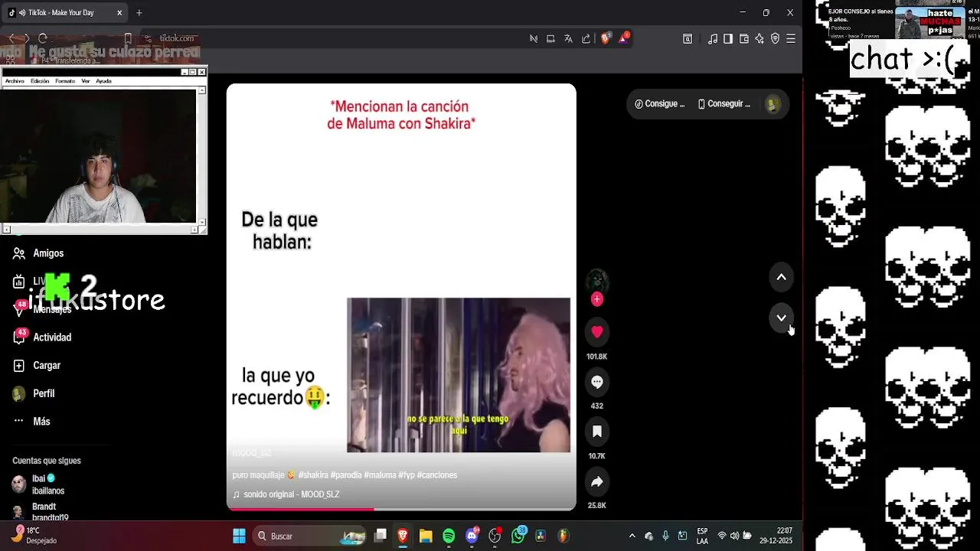Open the creator avatar beside the video
The height and width of the screenshot is (551, 980).
[597, 281]
